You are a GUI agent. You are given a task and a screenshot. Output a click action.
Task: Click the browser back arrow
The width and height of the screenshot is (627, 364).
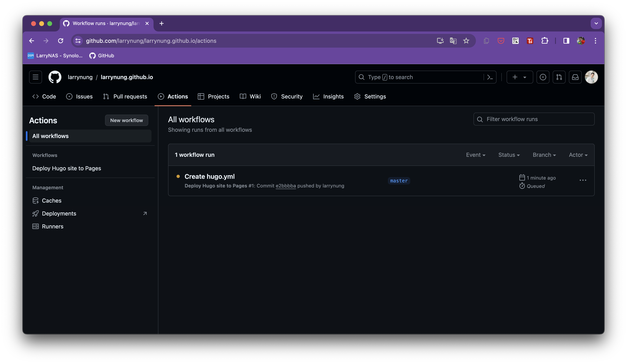[x=32, y=41]
